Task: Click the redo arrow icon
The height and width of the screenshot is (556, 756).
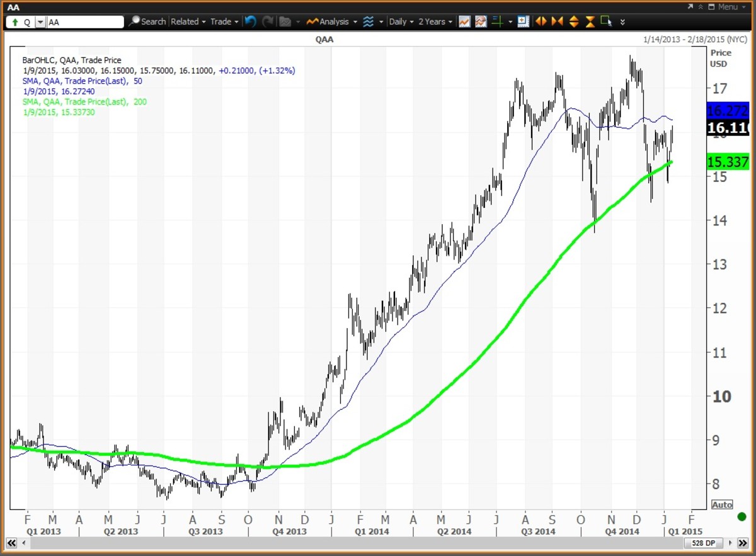Action: [x=268, y=21]
